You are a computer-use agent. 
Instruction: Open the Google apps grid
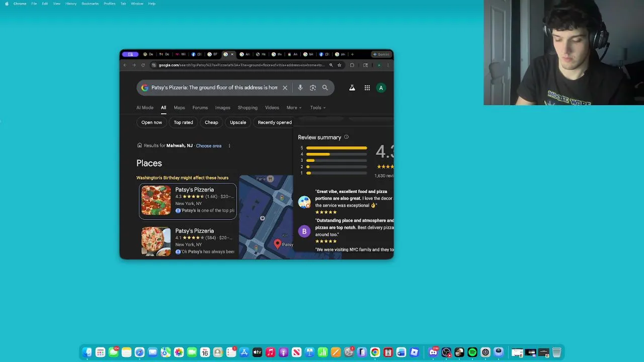point(367,87)
